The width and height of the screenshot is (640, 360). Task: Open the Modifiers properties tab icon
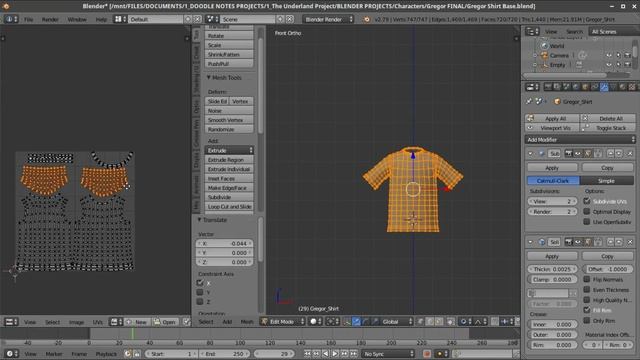pyautogui.click(x=604, y=87)
